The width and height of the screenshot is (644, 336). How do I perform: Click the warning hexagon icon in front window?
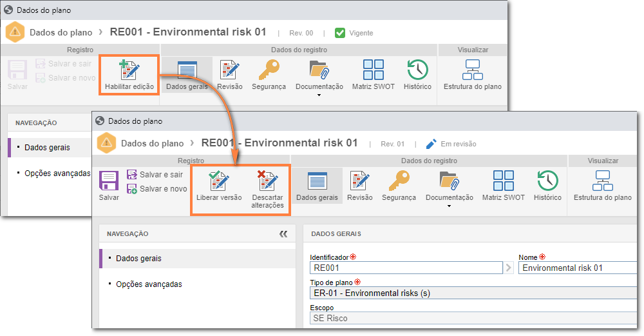tap(106, 143)
